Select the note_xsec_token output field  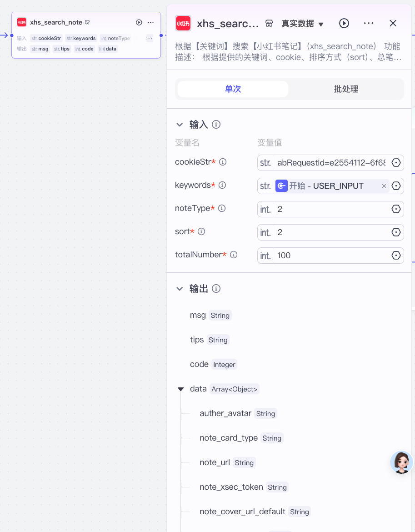244,487
